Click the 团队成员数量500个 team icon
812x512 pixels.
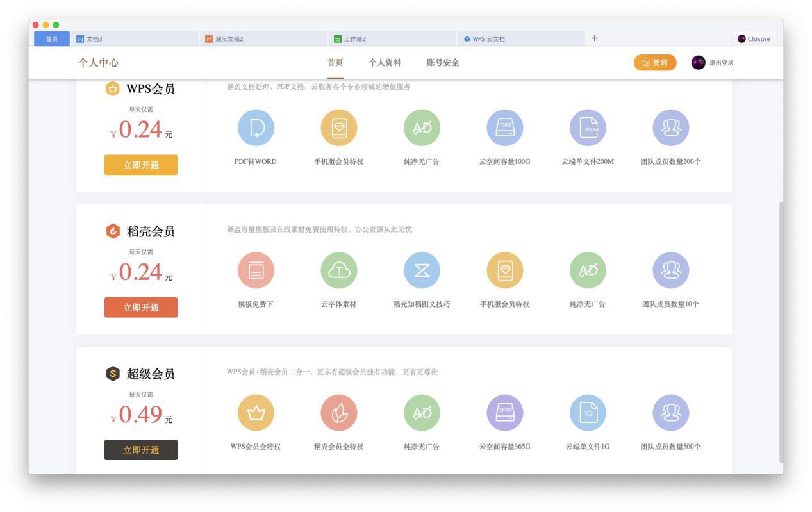click(x=670, y=413)
